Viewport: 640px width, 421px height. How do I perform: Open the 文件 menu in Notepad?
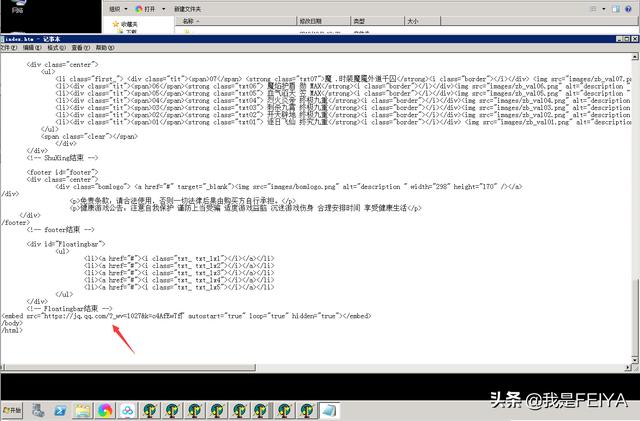pos(8,48)
